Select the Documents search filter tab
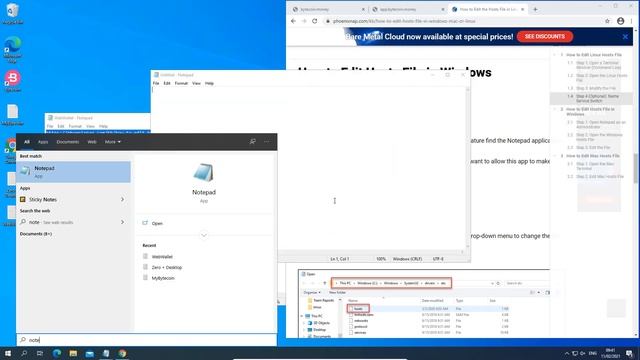640x360 pixels. pos(68,142)
